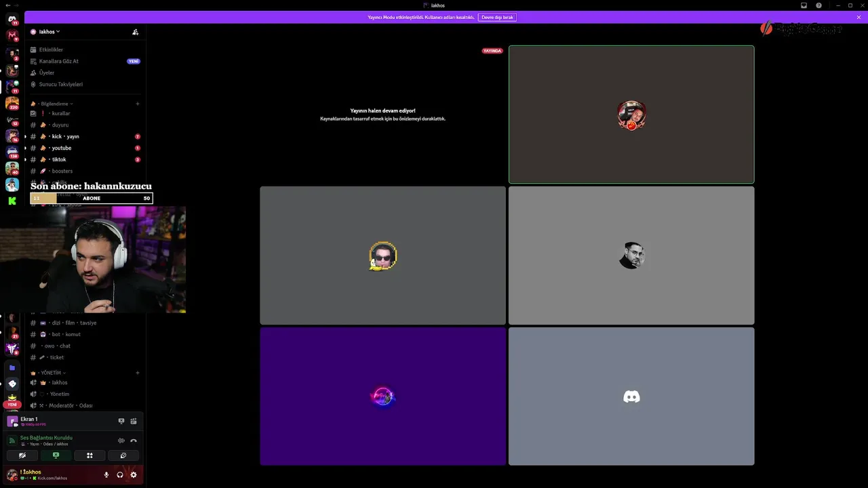
Task: Click the green voice connection signal icon
Action: pyautogui.click(x=12, y=441)
